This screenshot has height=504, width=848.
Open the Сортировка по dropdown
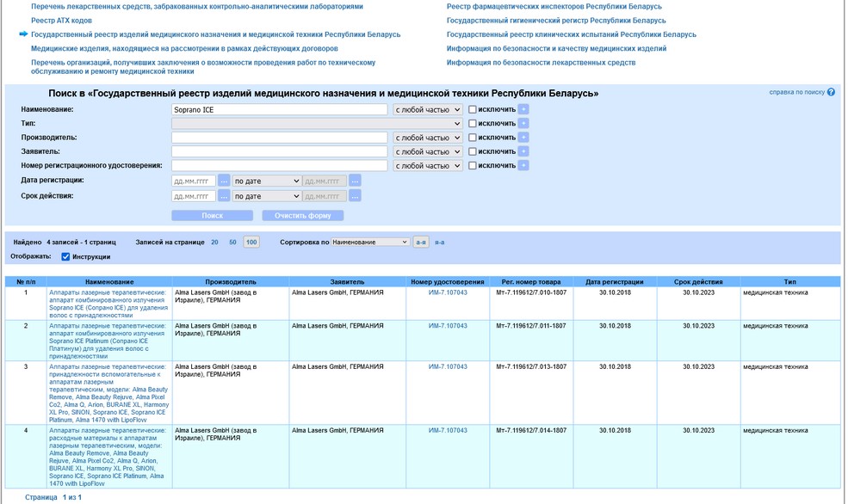pyautogui.click(x=370, y=242)
